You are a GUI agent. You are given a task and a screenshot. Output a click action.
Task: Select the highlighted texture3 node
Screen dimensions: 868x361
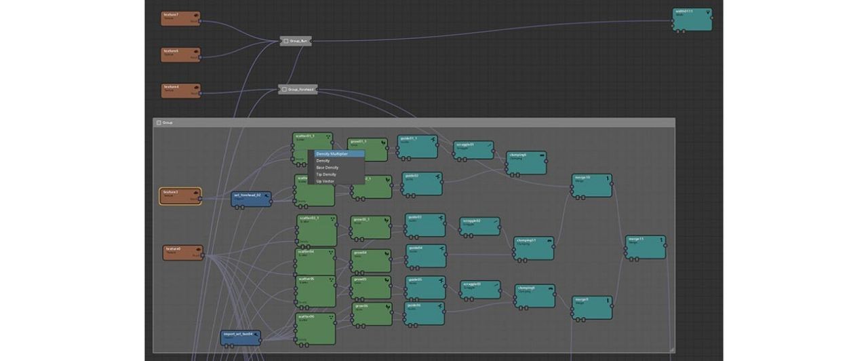coord(180,196)
